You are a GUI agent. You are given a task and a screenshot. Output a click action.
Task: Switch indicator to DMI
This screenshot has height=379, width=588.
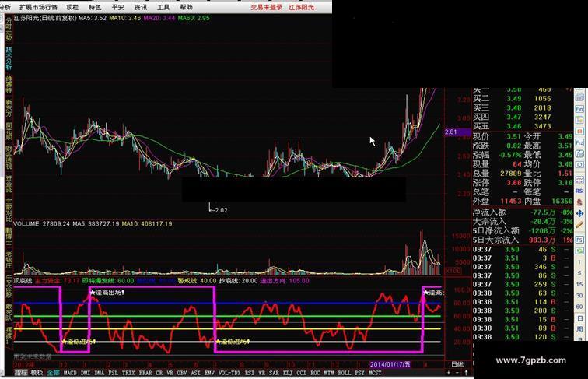(86, 373)
